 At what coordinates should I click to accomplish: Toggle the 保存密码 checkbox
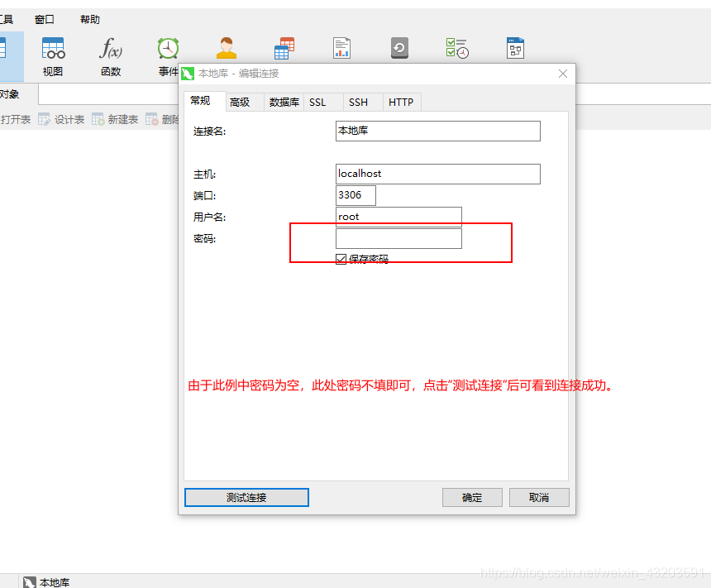point(341,259)
